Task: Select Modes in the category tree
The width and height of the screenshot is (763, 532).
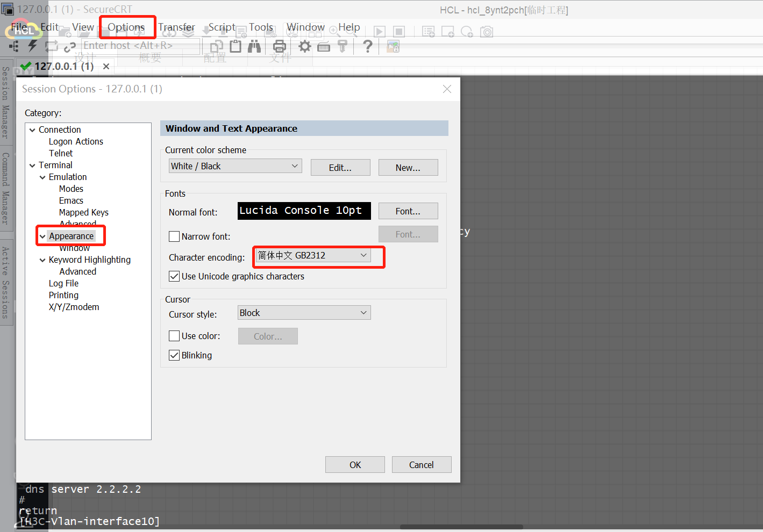Action: (71, 189)
